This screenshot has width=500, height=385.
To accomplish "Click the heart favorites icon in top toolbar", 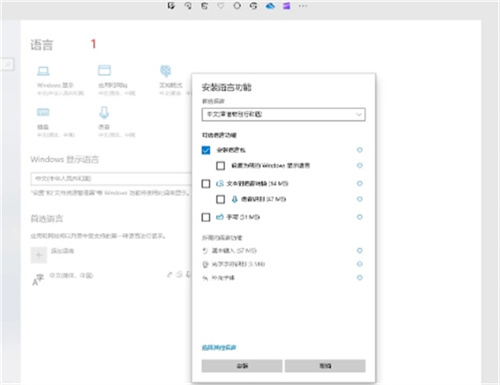I will coord(221,6).
